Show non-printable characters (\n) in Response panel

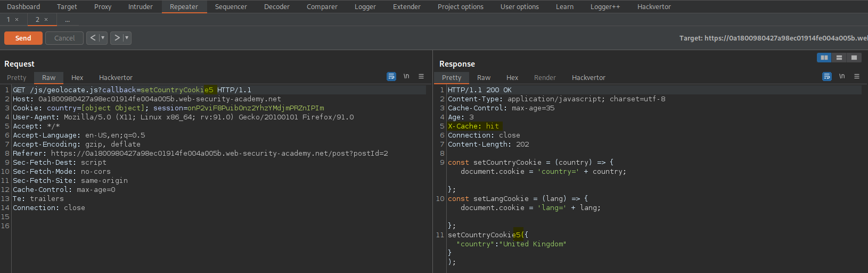[x=842, y=77]
